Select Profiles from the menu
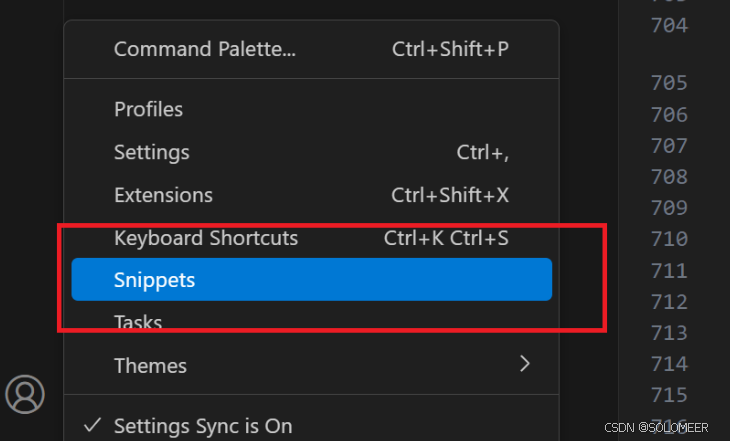730x441 pixels. 149,109
